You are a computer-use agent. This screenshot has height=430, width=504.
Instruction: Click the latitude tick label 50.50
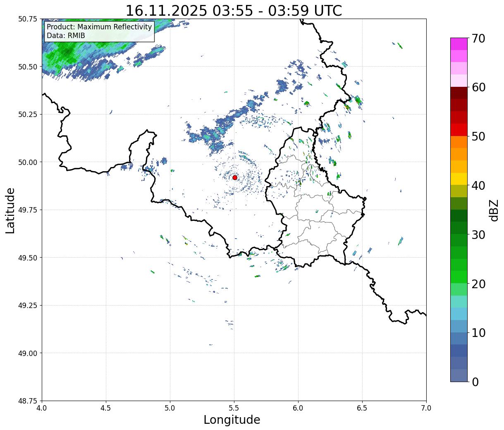28,67
